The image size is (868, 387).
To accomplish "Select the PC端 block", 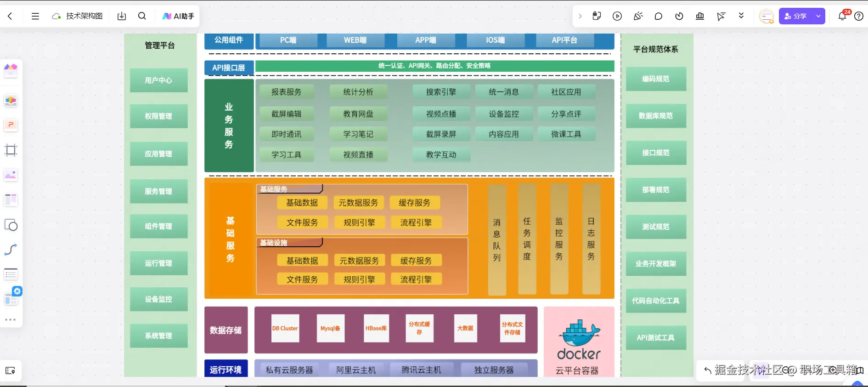I will (x=288, y=40).
